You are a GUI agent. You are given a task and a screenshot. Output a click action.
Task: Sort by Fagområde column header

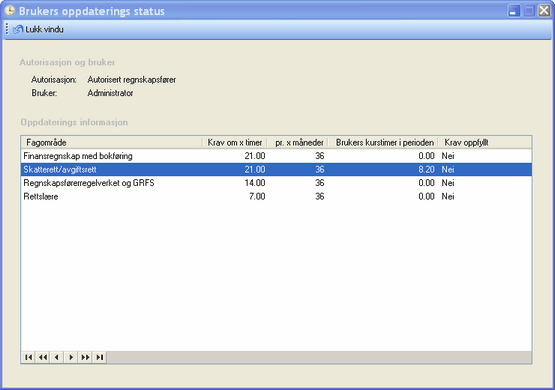(111, 142)
